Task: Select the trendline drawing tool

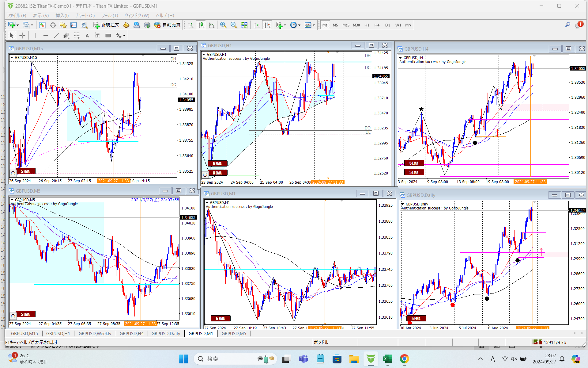Action: pyautogui.click(x=56, y=36)
